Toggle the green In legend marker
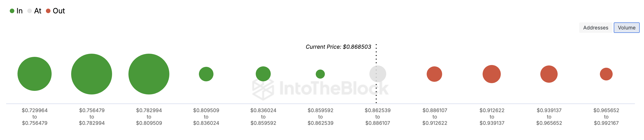 pos(12,11)
